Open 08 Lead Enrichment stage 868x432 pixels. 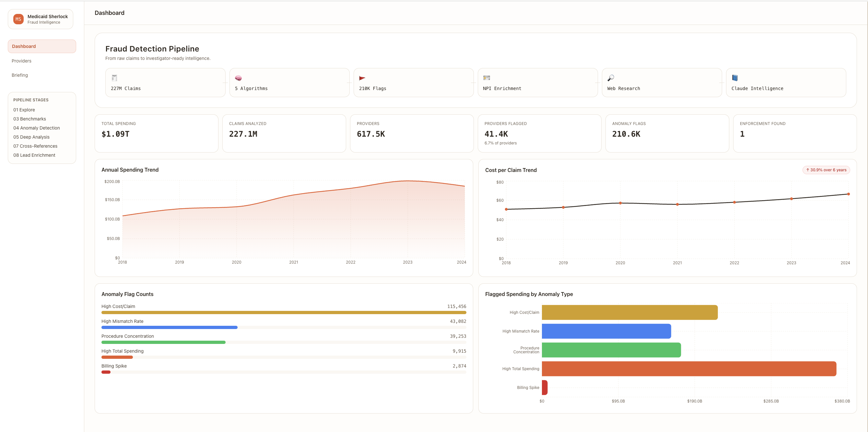pyautogui.click(x=34, y=155)
